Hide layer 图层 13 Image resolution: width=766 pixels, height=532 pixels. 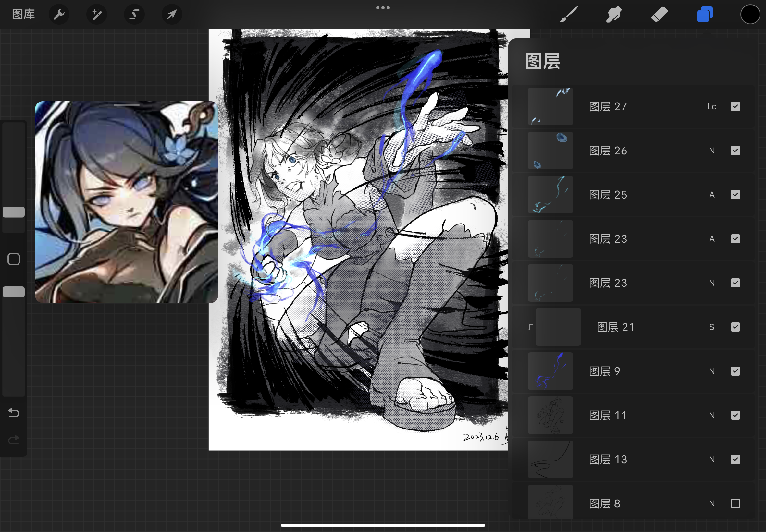click(735, 459)
